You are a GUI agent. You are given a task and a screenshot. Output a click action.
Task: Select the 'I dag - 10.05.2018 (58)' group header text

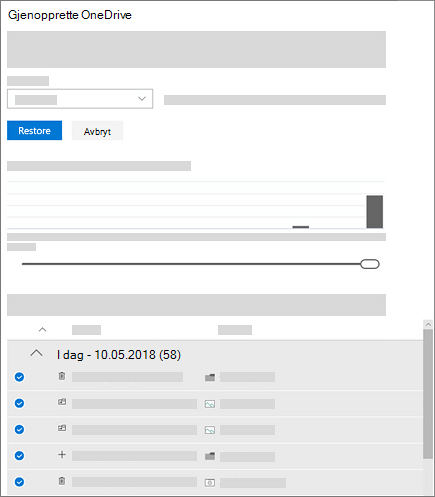pyautogui.click(x=119, y=355)
